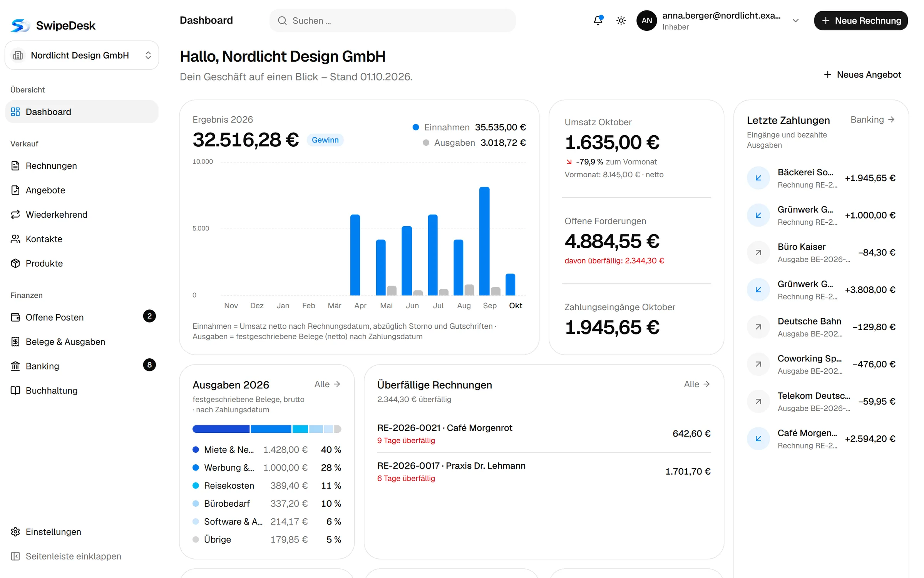
Task: Click dark blue Miete segment in expenses bar
Action: pos(221,429)
